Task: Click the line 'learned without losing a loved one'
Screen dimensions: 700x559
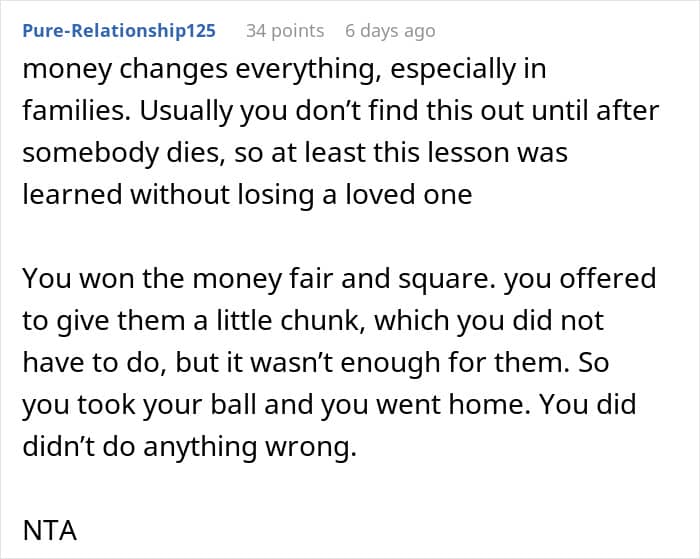Action: [x=246, y=195]
